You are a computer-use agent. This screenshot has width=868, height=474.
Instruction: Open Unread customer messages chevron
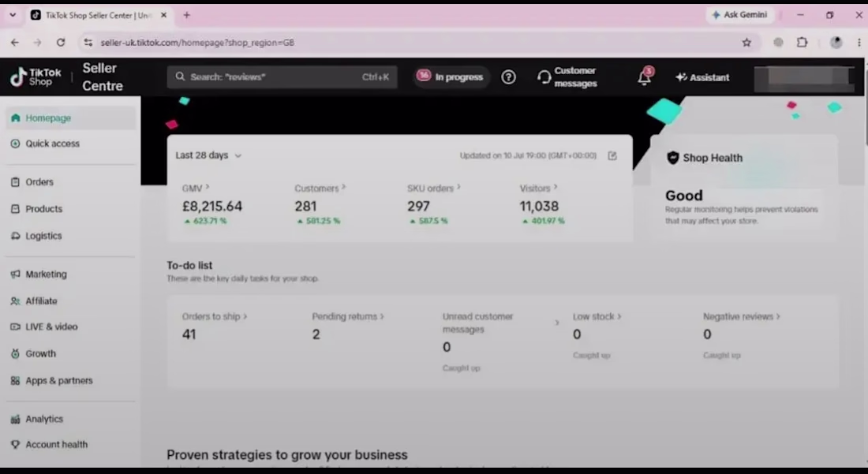(x=557, y=323)
